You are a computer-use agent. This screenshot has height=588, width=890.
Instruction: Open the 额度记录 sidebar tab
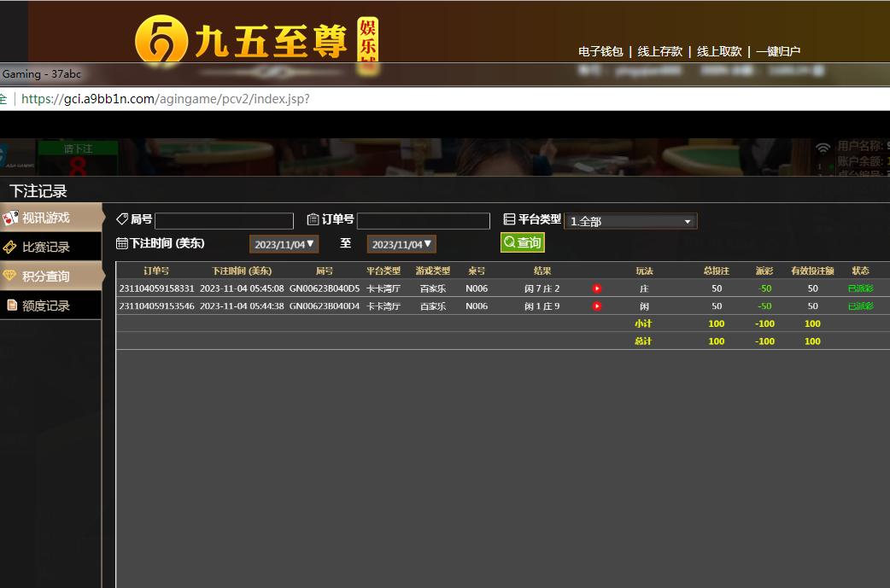click(51, 306)
